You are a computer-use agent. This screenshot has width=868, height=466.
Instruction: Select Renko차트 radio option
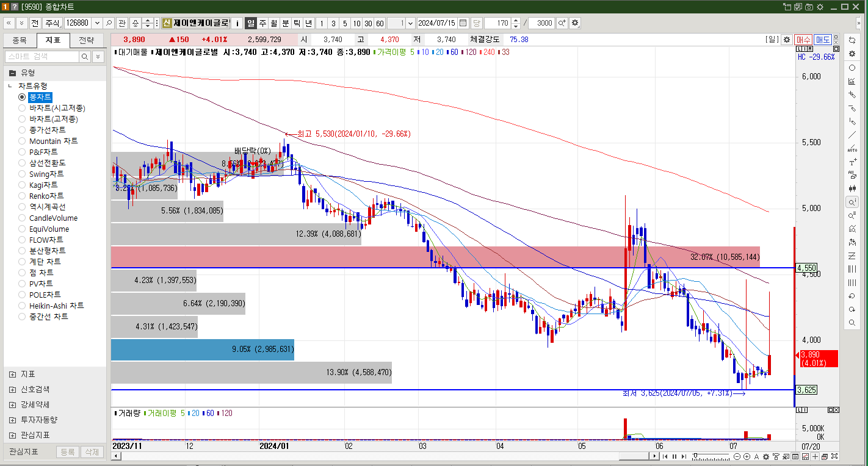tap(22, 196)
